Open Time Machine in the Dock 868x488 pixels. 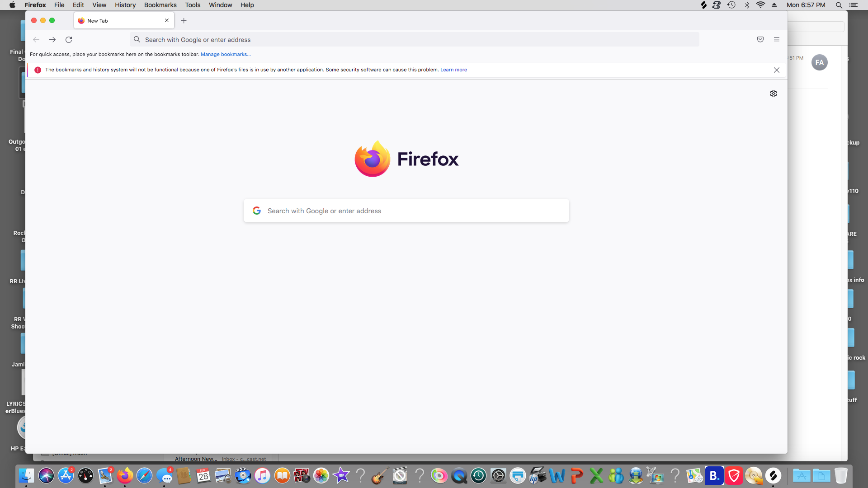478,475
